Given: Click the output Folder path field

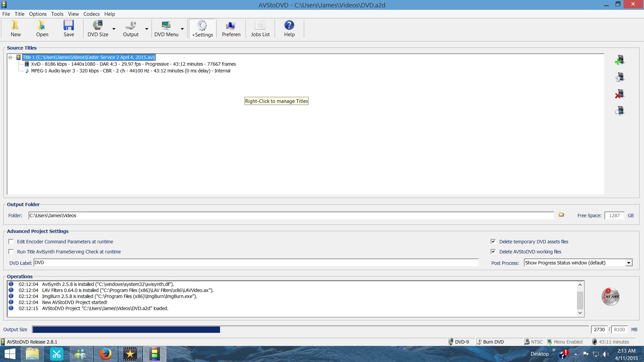Looking at the screenshot, I should (291, 216).
